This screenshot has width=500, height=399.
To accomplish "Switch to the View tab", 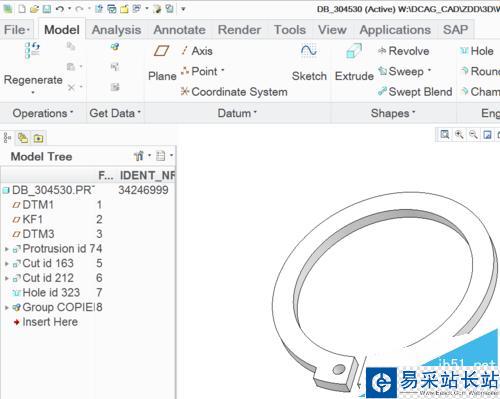I will tap(332, 30).
